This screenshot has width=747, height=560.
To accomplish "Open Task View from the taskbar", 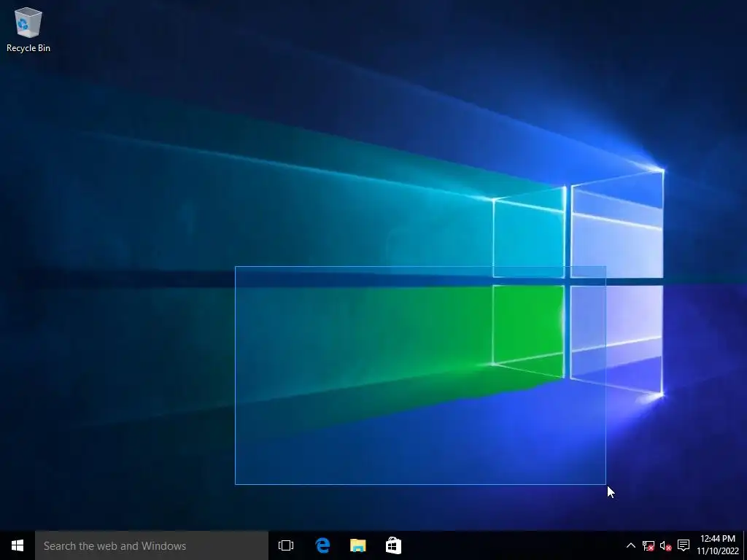I will tap(286, 545).
